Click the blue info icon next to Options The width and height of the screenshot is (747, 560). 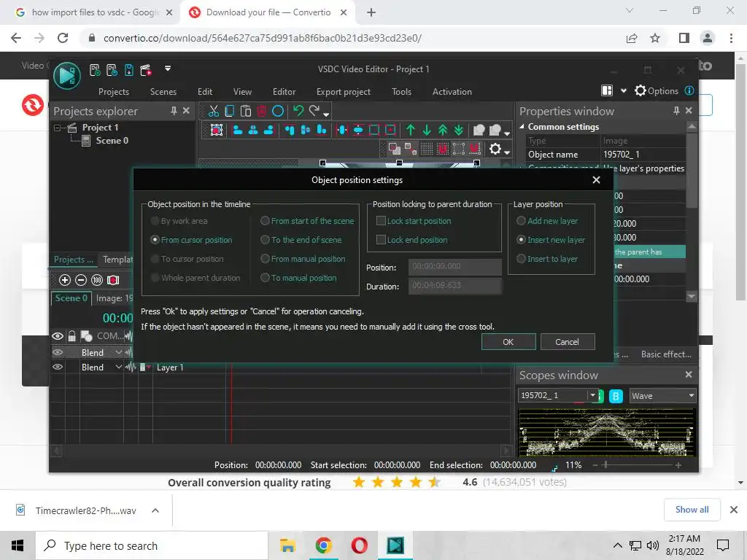689,90
